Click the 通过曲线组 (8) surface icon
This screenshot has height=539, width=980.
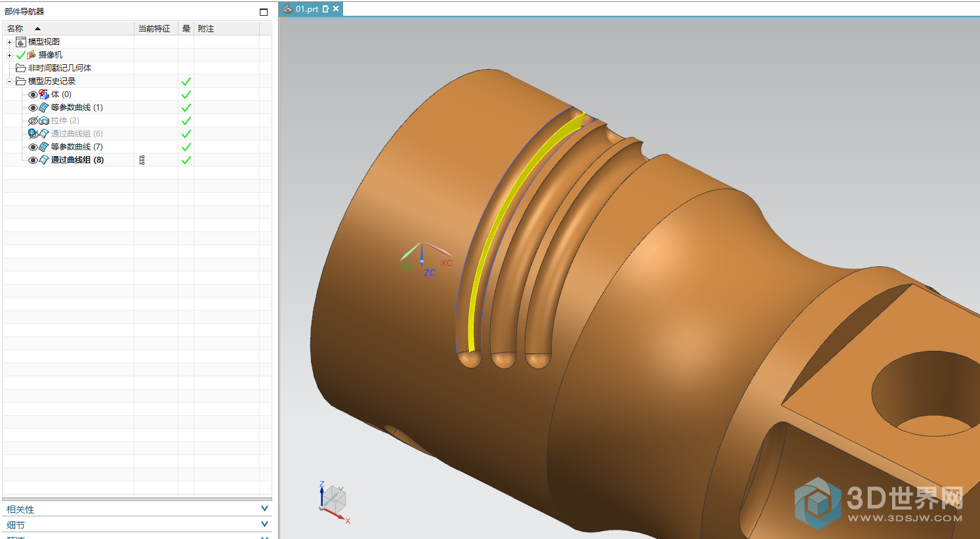[x=44, y=160]
